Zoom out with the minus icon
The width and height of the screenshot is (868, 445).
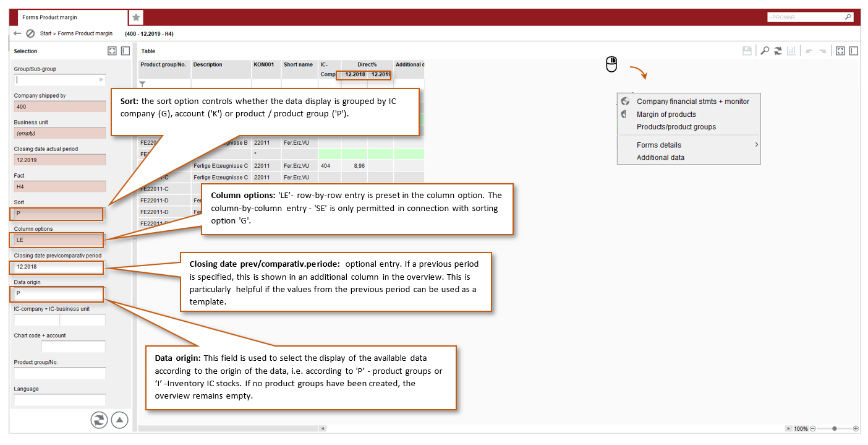(x=813, y=428)
